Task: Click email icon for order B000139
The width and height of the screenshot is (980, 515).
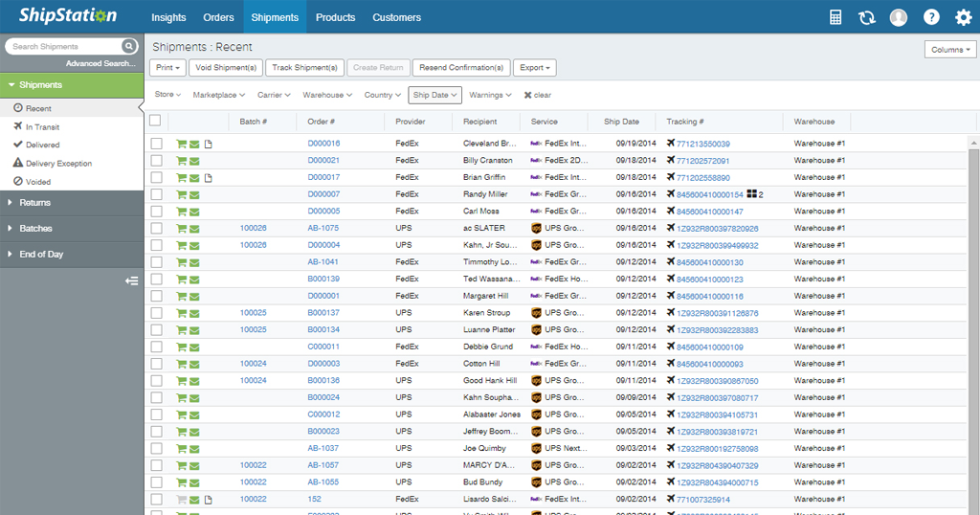Action: (x=194, y=280)
